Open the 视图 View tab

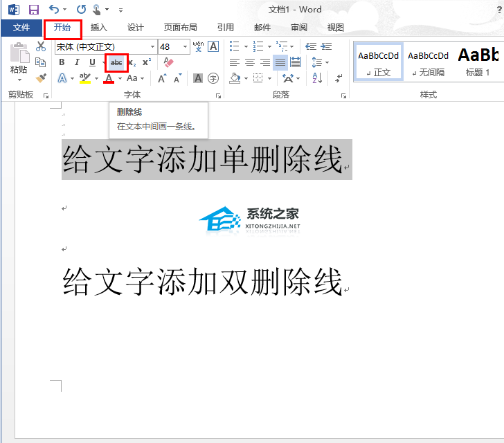point(336,28)
